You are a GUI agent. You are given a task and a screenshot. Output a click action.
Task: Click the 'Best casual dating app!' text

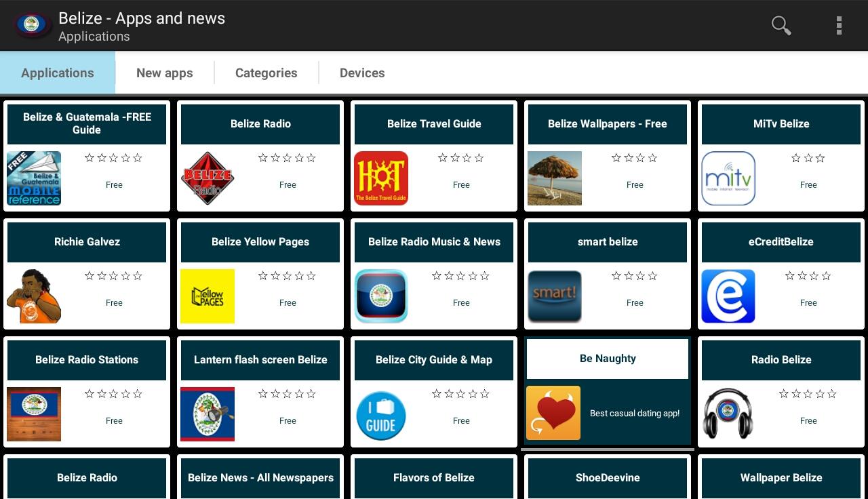coord(635,413)
